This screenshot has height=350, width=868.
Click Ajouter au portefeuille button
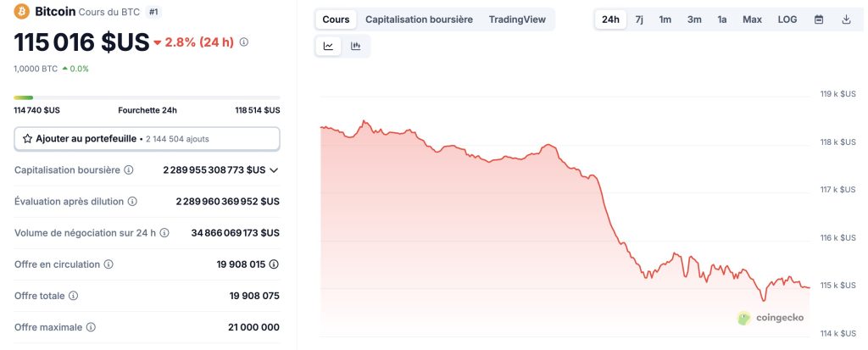pos(147,138)
